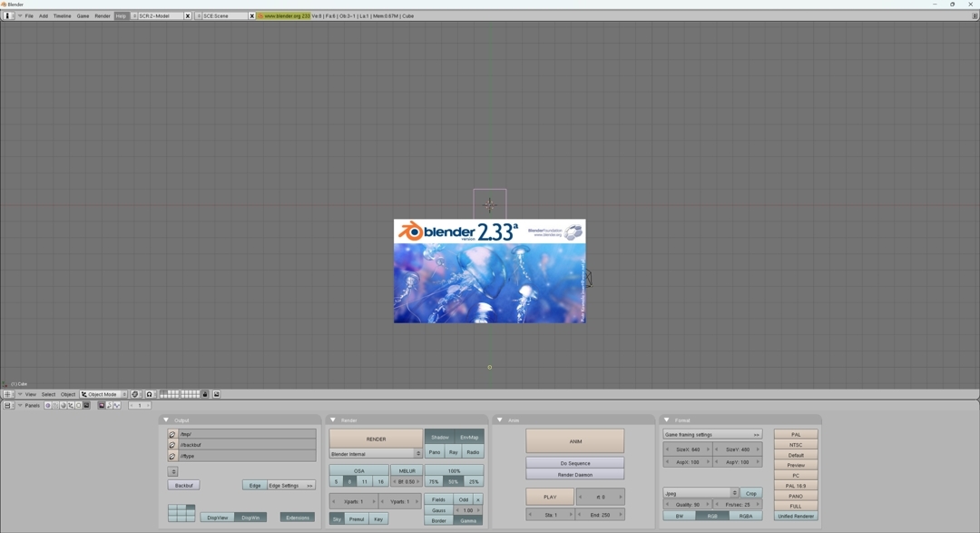Open the Object Mode dropdown
Image resolution: width=980 pixels, height=533 pixels.
pyautogui.click(x=103, y=394)
